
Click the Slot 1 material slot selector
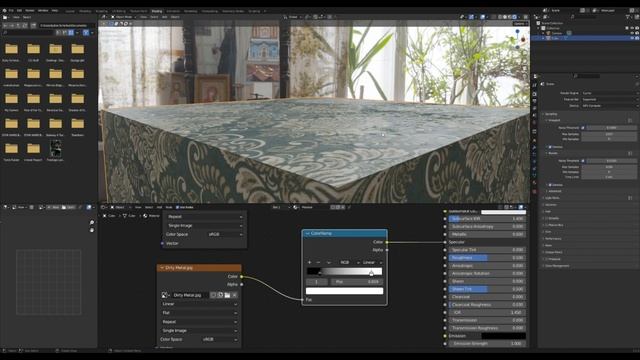(x=281, y=207)
